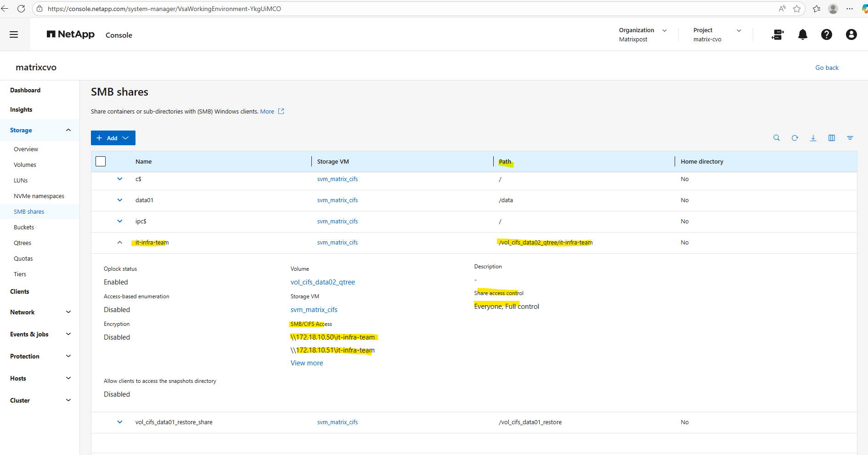Collapse the it-infra-team share row

pyautogui.click(x=120, y=243)
